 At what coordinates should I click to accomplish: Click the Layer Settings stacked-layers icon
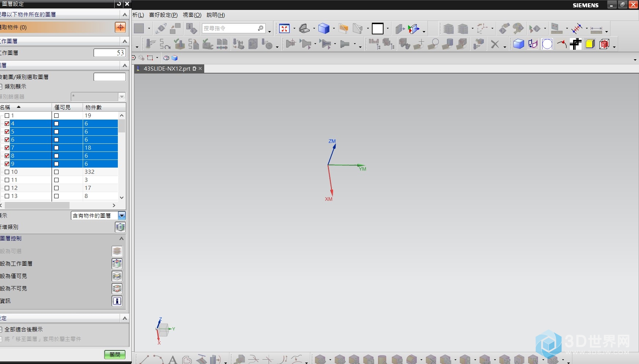pos(448,29)
